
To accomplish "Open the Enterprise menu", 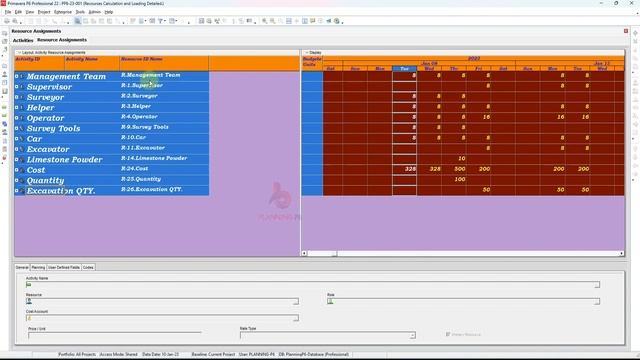I will click(x=63, y=12).
